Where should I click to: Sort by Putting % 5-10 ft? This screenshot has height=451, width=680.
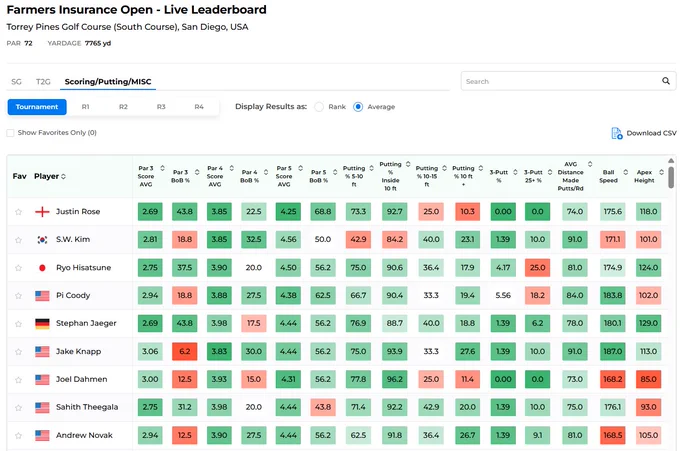[371, 168]
